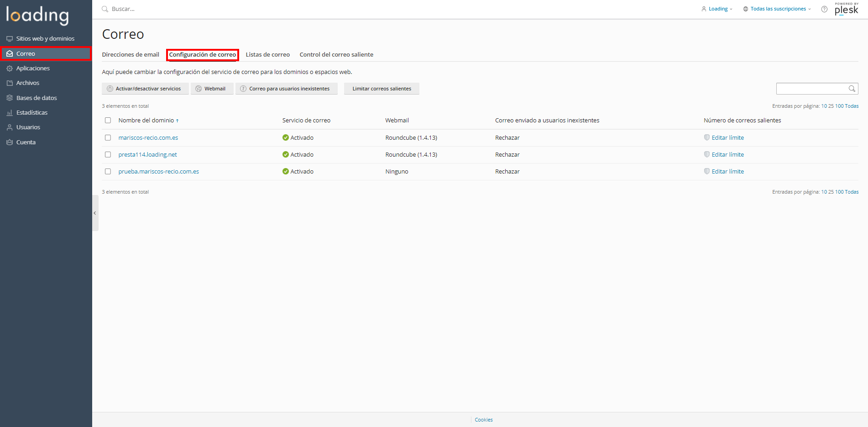Image resolution: width=868 pixels, height=427 pixels.
Task: Set bottom pagination to 10 entries
Action: [x=824, y=192]
